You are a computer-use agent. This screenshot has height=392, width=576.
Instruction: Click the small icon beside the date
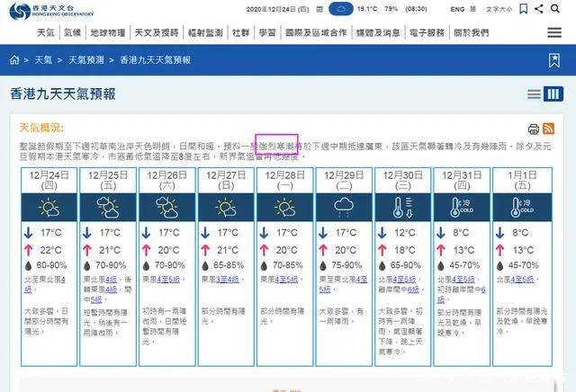[319, 9]
